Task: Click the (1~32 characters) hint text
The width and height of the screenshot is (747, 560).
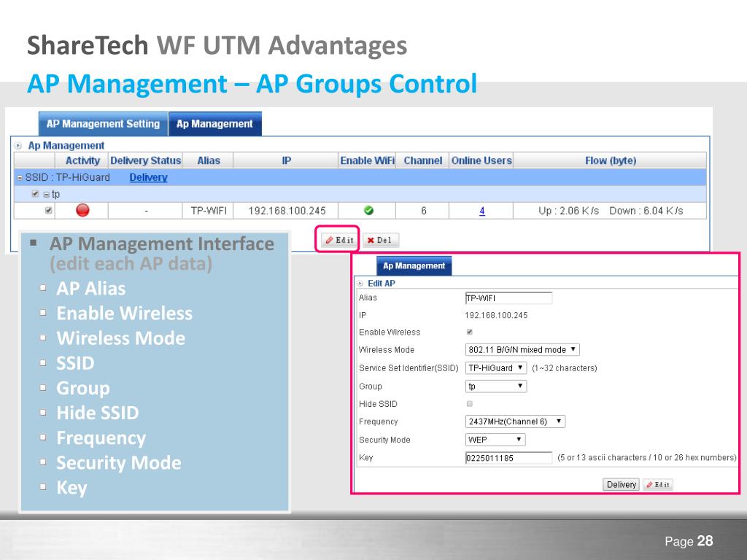Action: click(564, 367)
